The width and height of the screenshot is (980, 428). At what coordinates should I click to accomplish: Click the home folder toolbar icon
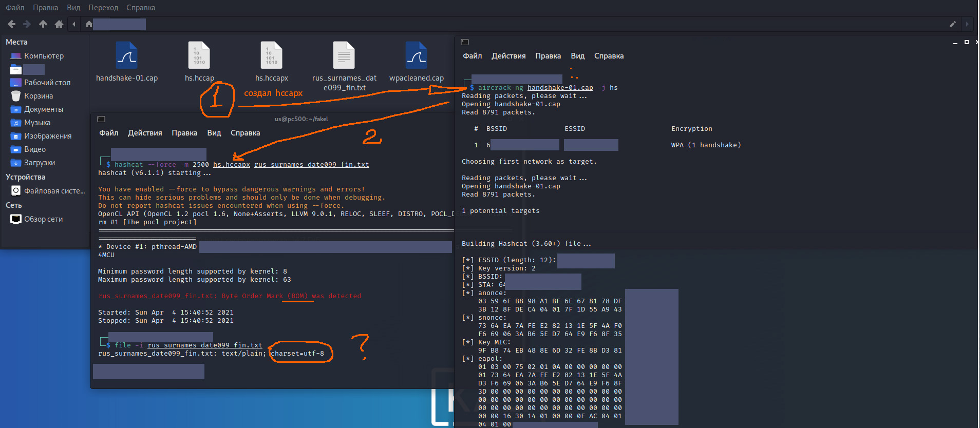coord(59,24)
